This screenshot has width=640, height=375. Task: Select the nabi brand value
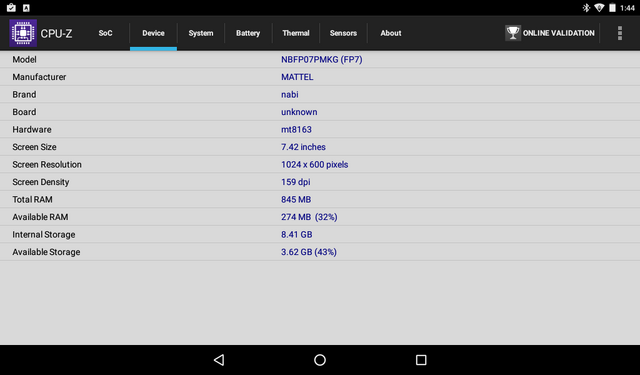290,95
